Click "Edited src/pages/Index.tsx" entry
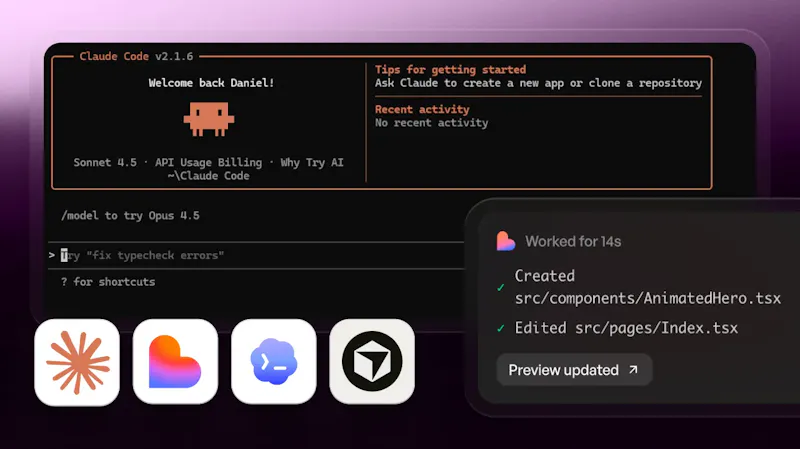800x449 pixels. [626, 328]
